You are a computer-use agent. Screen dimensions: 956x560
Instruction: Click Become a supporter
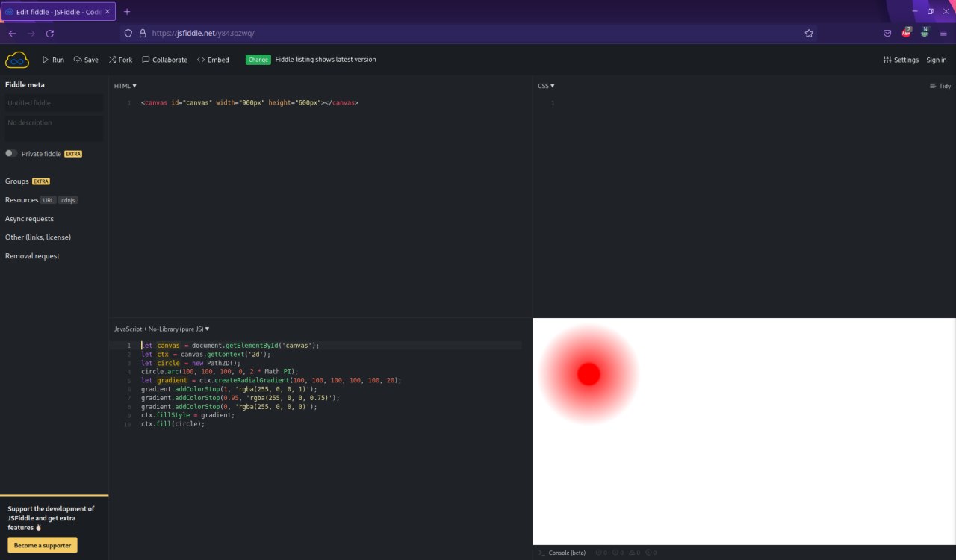[42, 545]
